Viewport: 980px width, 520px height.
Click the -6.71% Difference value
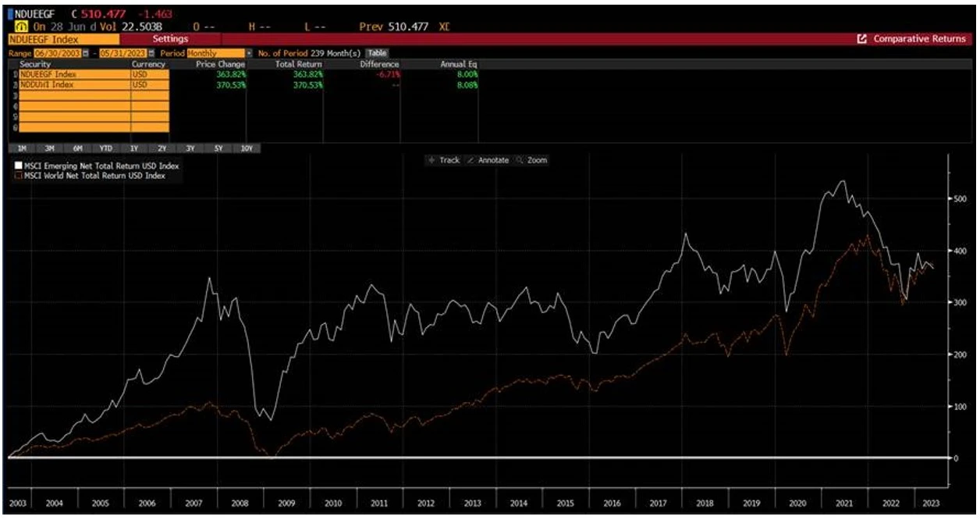[387, 74]
